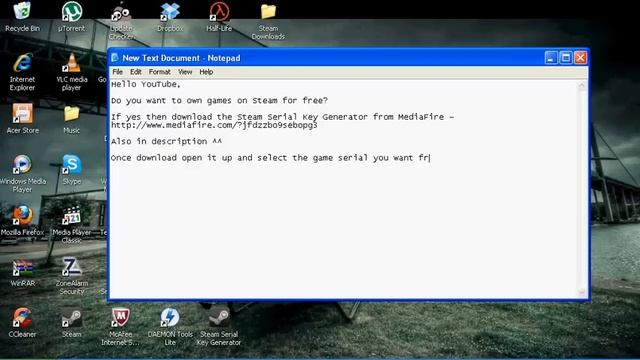The height and width of the screenshot is (360, 640).
Task: Select the Steam desktop shortcut
Action: click(x=71, y=323)
